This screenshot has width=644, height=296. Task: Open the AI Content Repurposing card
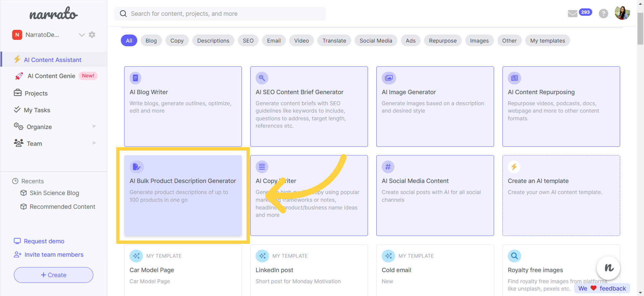[x=561, y=107]
